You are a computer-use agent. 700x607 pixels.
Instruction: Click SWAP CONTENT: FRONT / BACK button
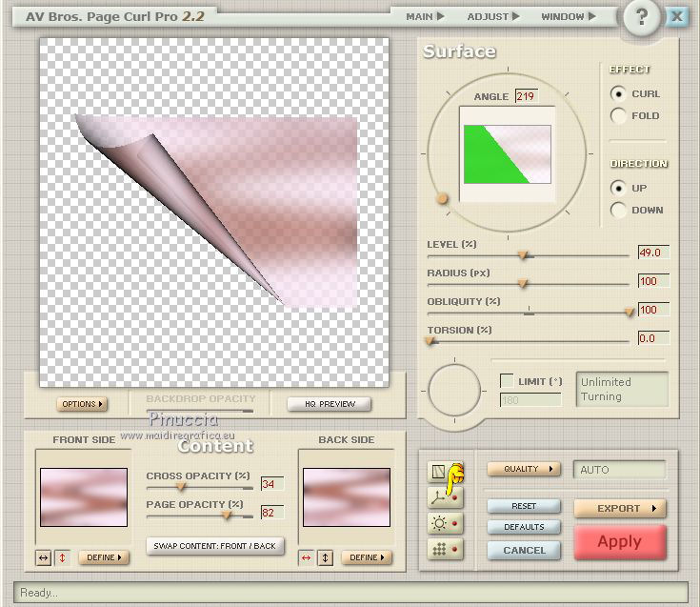tap(215, 546)
